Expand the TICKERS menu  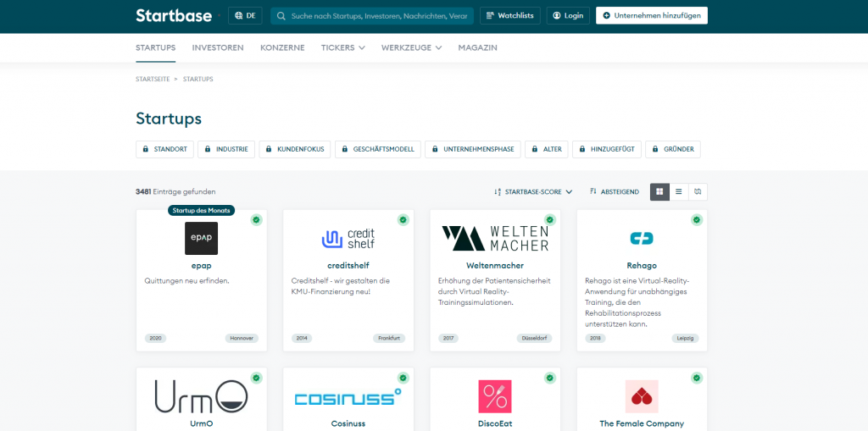[x=343, y=47]
